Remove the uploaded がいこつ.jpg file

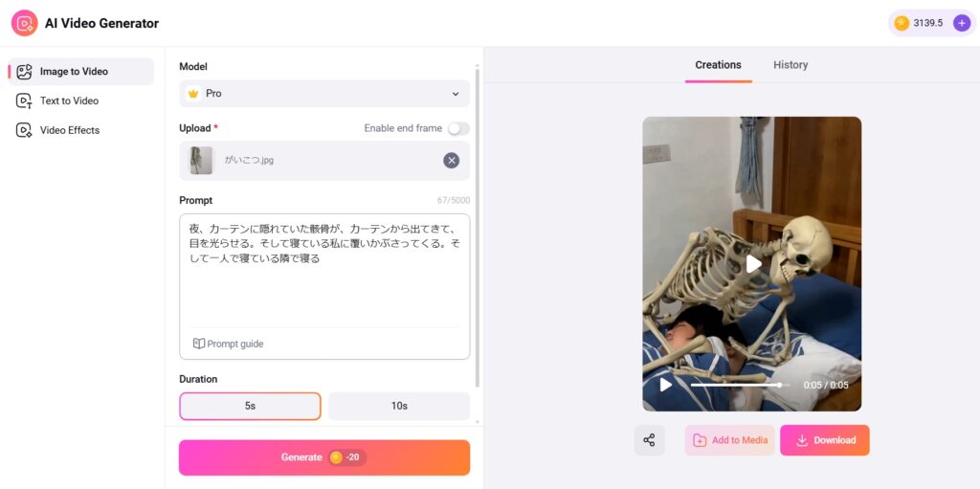click(452, 161)
